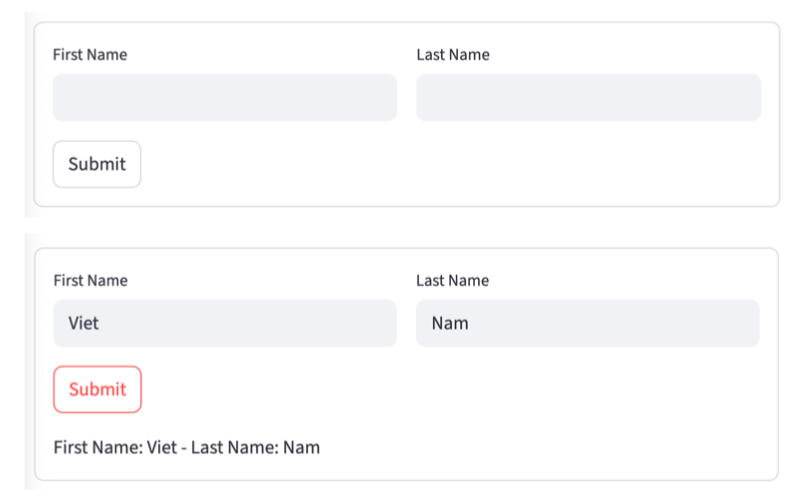
Task: Place cursor on typed text Nam in field
Action: pyautogui.click(x=450, y=323)
